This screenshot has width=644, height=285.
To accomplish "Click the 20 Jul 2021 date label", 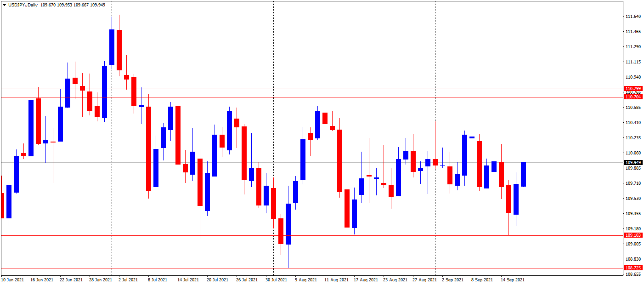I will click(218, 279).
